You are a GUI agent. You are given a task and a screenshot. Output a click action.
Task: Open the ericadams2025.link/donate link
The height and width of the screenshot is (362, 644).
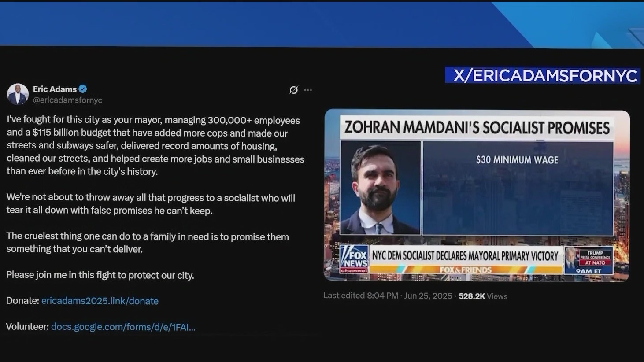(x=100, y=301)
